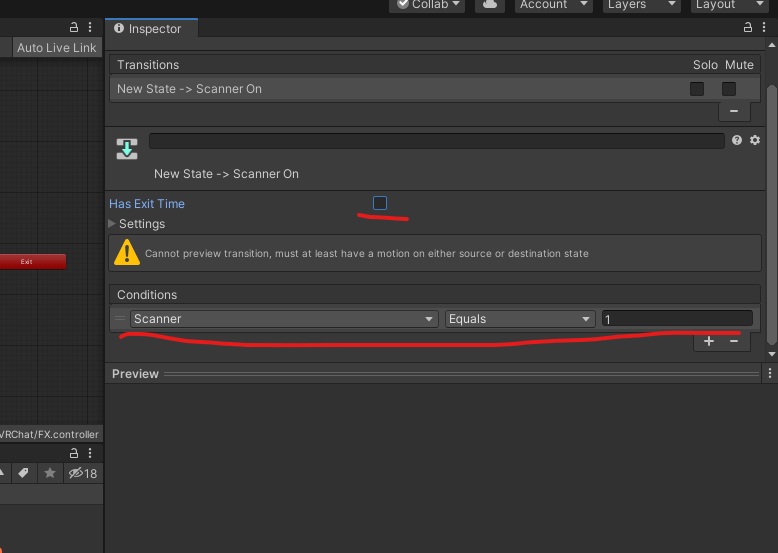Check Solo for New State -> Scanner On

697,89
